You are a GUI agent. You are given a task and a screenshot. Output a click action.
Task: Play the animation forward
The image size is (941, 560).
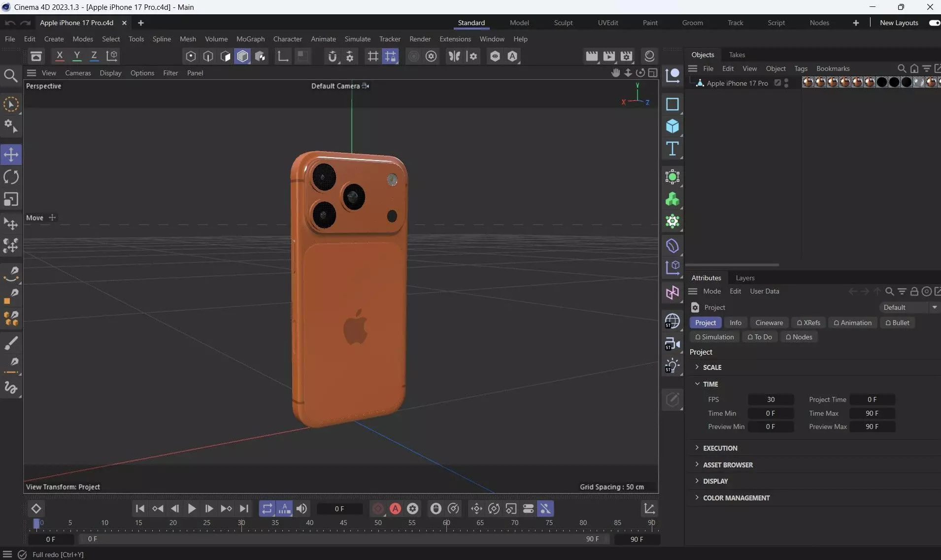pyautogui.click(x=192, y=508)
